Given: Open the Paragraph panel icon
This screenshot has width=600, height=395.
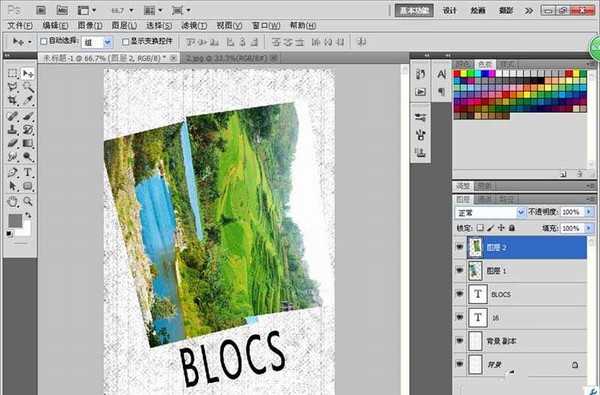Looking at the screenshot, I should (442, 92).
